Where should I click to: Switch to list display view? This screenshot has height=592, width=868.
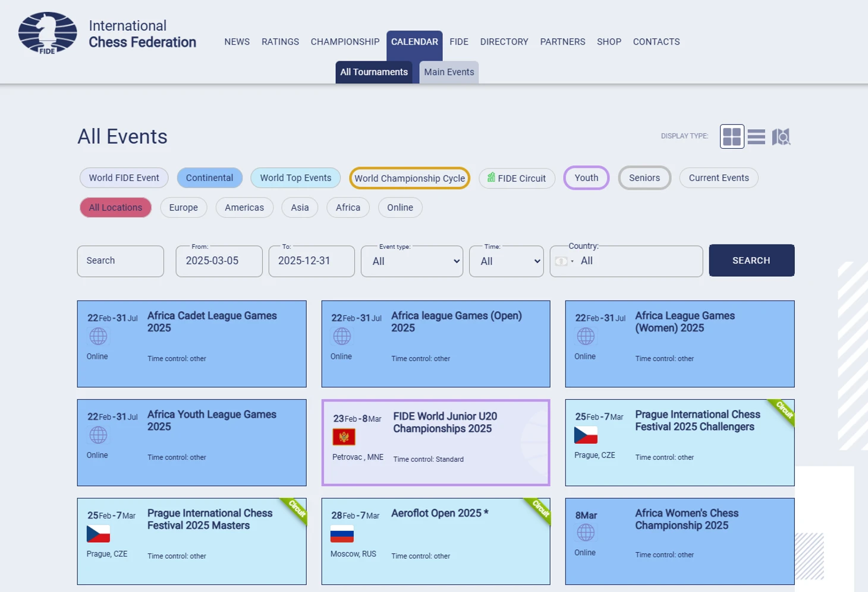click(x=756, y=137)
